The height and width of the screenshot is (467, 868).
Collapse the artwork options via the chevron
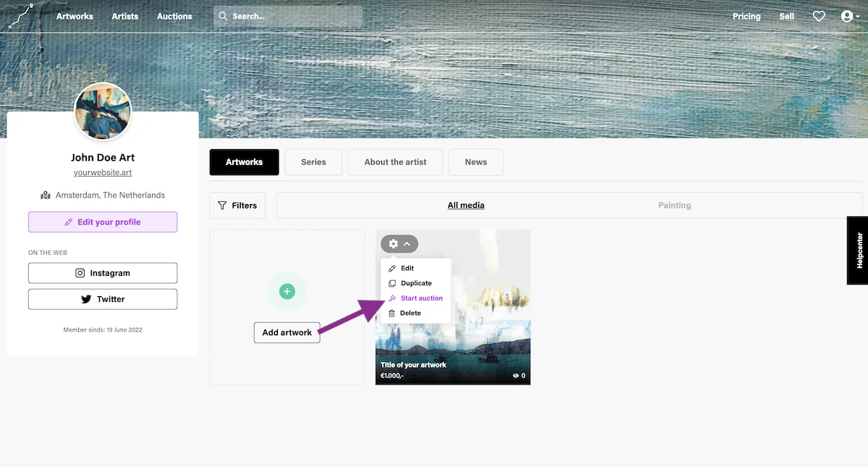(406, 244)
